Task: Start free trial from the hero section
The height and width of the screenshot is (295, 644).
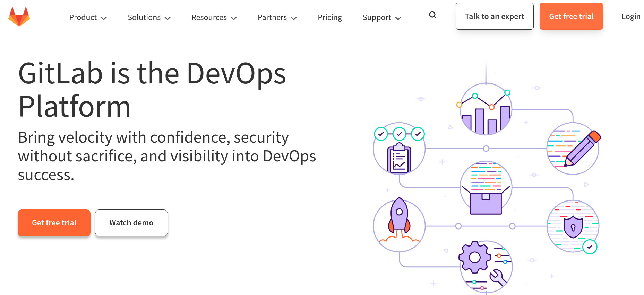Action: coord(54,223)
